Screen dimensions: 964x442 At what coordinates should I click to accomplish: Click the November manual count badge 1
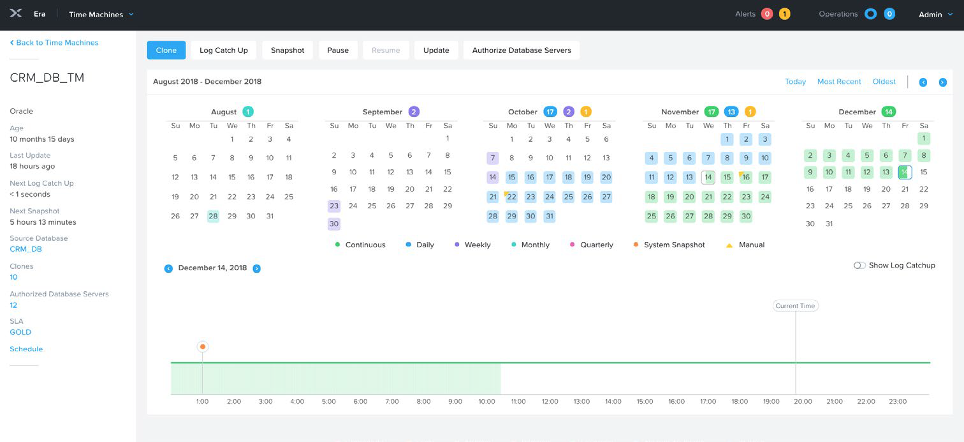point(749,112)
